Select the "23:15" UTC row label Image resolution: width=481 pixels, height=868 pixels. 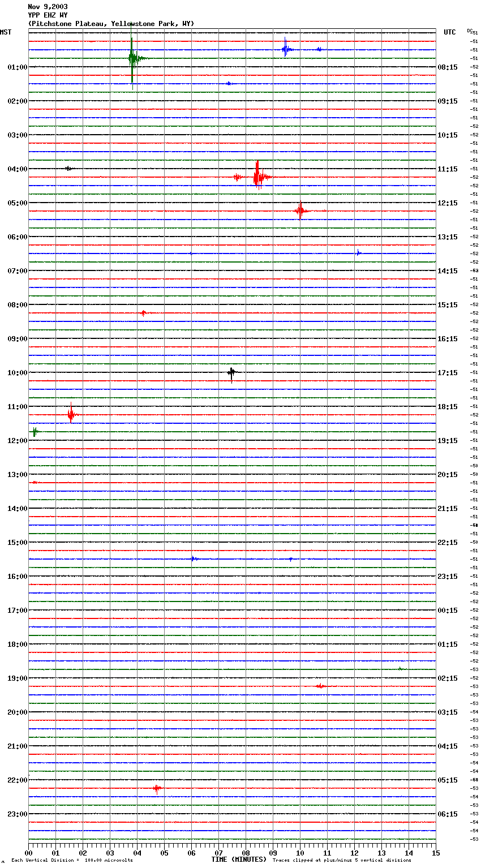tap(448, 576)
